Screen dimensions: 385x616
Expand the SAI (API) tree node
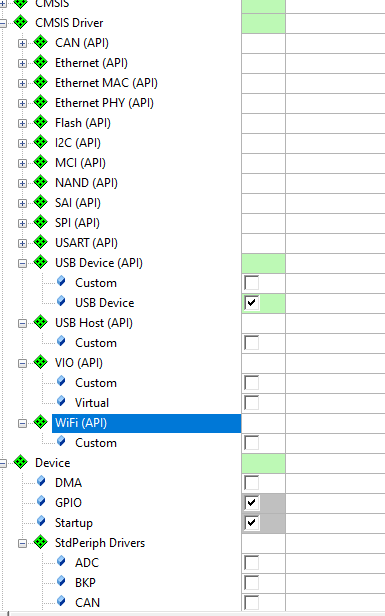22,204
